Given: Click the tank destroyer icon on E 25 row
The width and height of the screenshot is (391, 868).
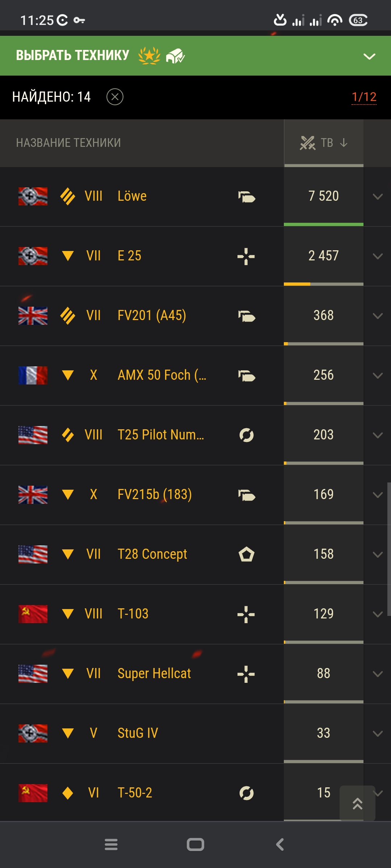Looking at the screenshot, I should pyautogui.click(x=246, y=256).
